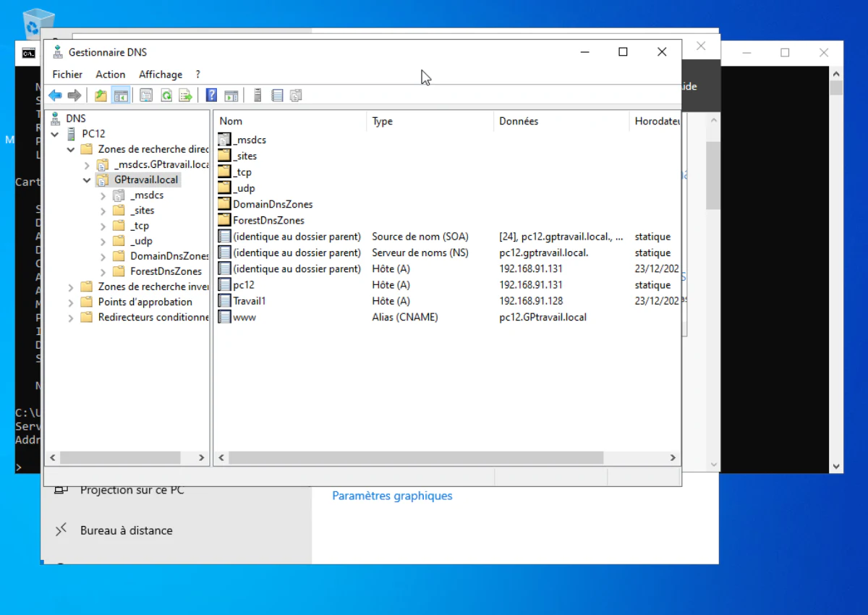Expand _sites subfolder in the tree

[103, 211]
